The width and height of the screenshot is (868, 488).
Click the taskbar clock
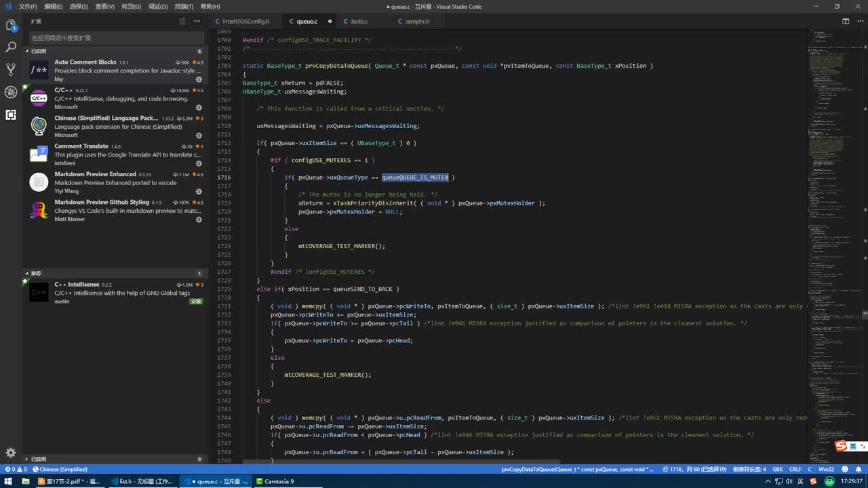851,481
